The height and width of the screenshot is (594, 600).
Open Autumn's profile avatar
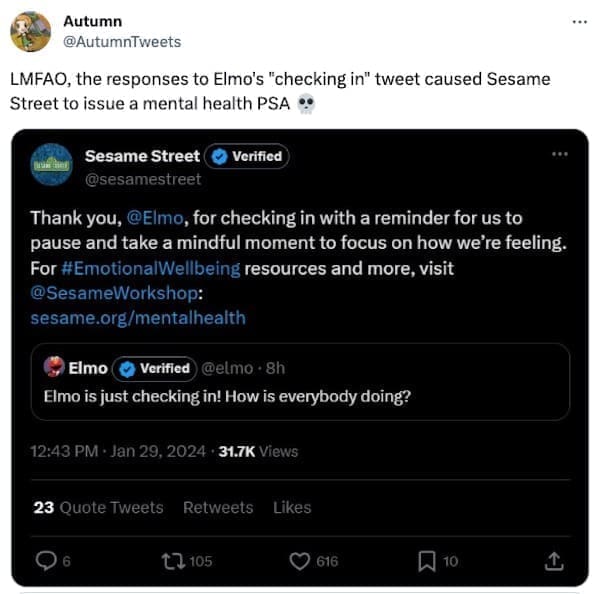pyautogui.click(x=30, y=31)
